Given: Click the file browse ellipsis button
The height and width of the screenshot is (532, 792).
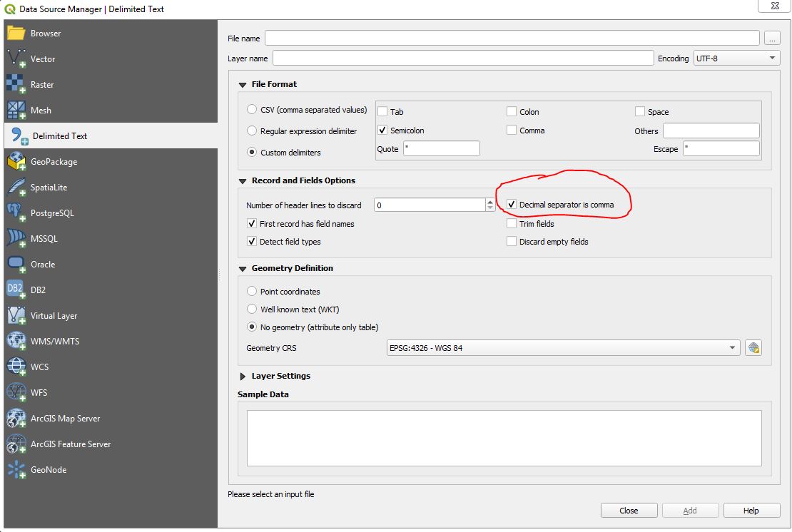Looking at the screenshot, I should point(772,38).
